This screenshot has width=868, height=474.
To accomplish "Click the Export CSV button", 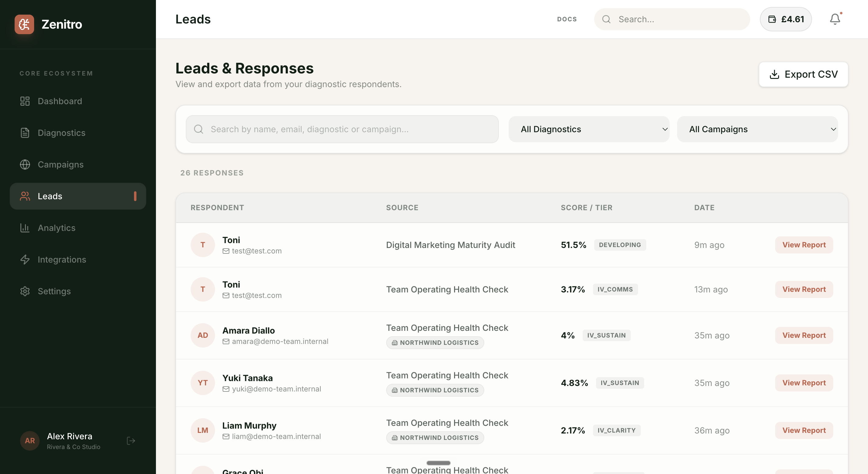I will [803, 74].
